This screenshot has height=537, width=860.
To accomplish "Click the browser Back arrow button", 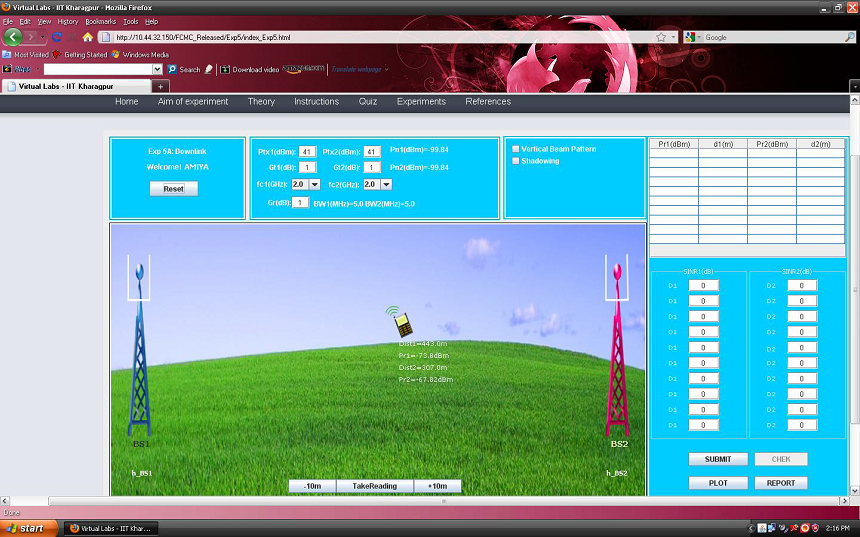I will pyautogui.click(x=13, y=37).
